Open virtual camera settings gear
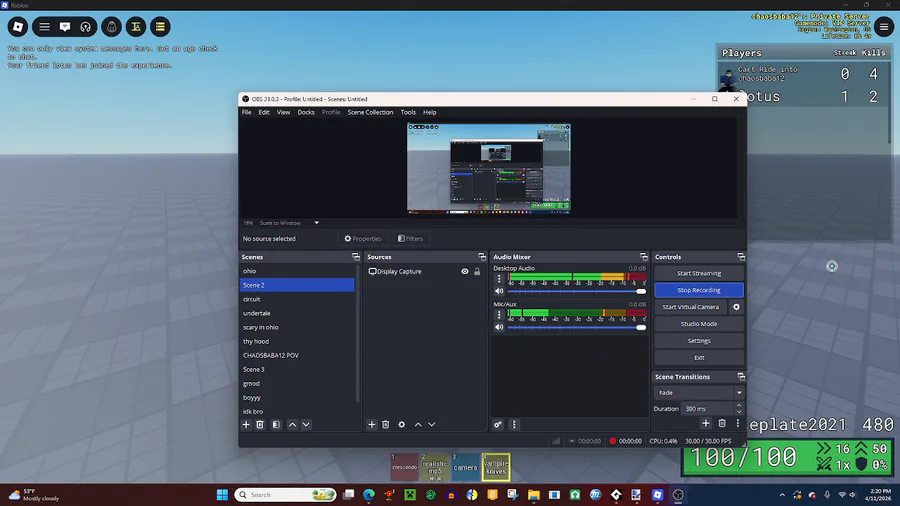This screenshot has height=506, width=900. [x=736, y=307]
